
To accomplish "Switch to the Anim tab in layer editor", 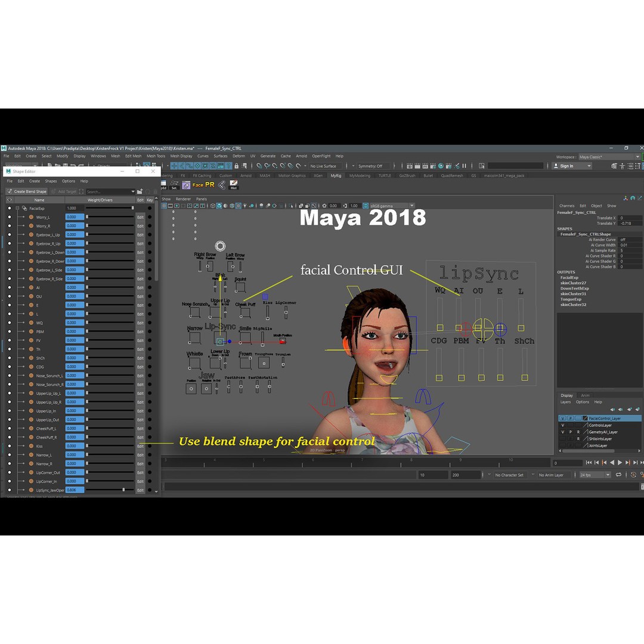I will pyautogui.click(x=585, y=395).
